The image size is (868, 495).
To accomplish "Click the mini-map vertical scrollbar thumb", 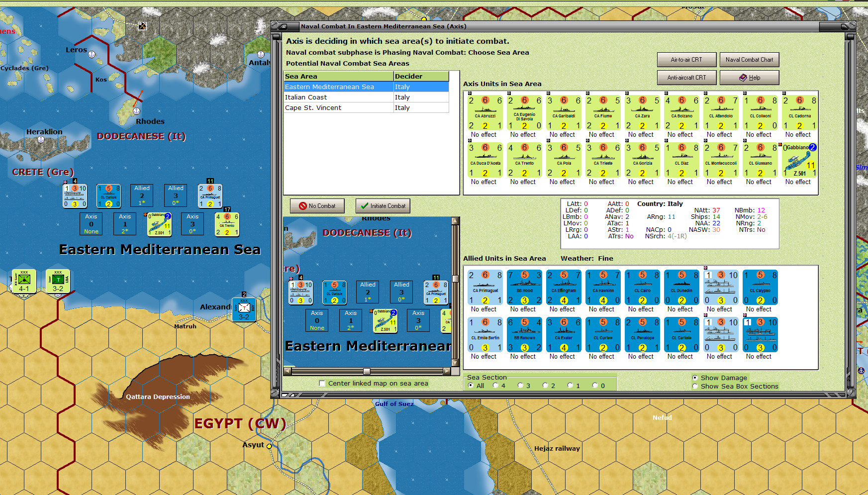I will pyautogui.click(x=455, y=279).
